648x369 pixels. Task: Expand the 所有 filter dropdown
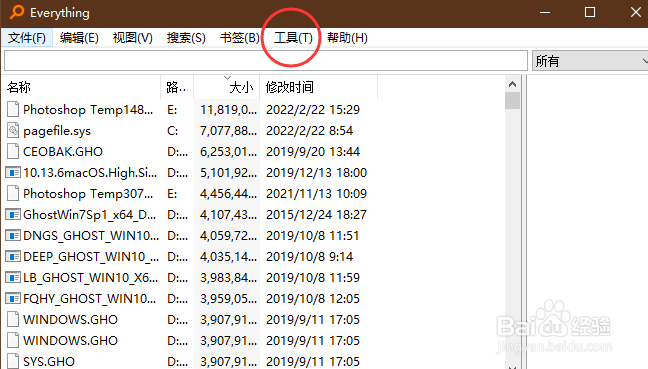[590, 61]
